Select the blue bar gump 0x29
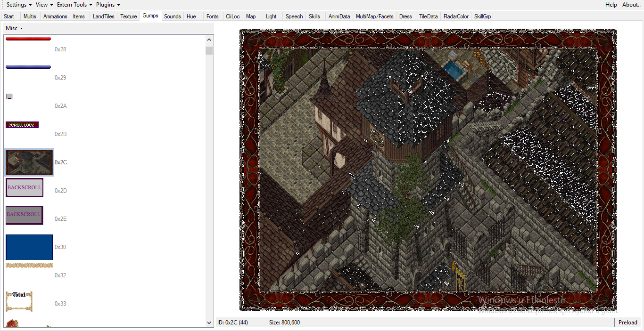Screen dimensions: 644x331 click(28, 67)
